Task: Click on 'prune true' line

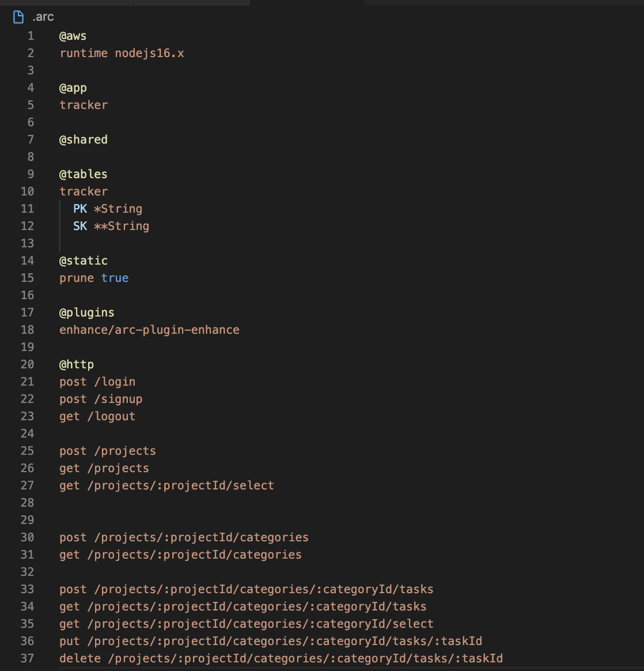Action: (94, 278)
